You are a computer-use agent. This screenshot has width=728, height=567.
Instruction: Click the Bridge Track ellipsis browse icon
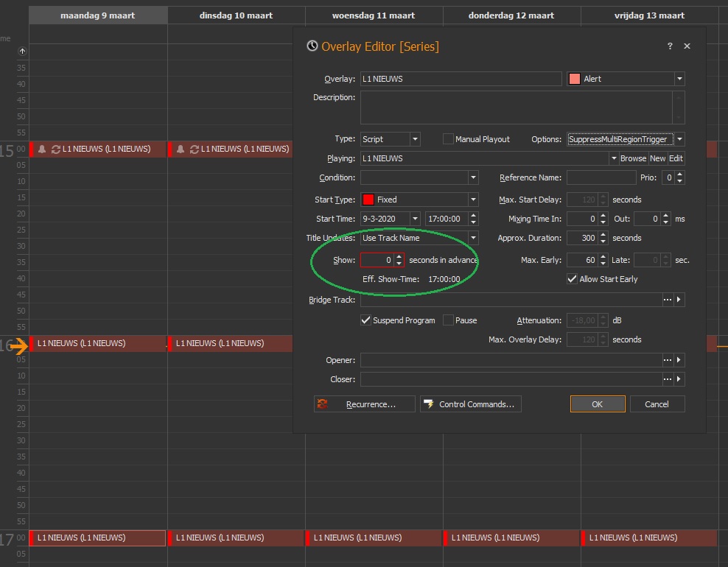pos(667,300)
